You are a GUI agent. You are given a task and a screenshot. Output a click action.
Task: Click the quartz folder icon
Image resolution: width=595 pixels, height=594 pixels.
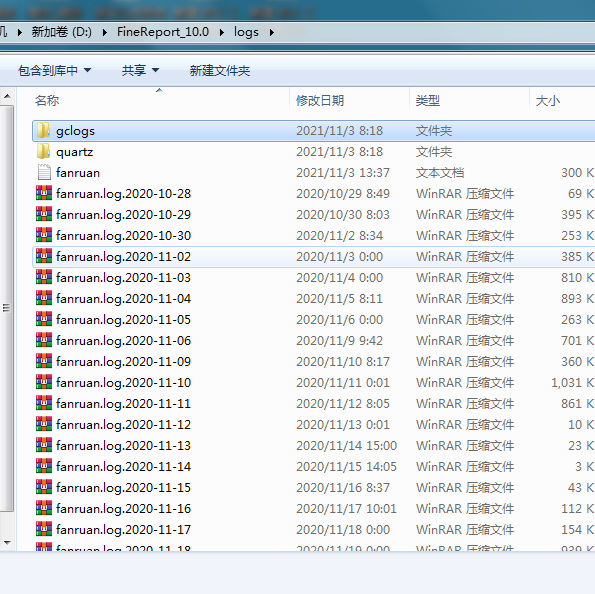click(x=44, y=151)
